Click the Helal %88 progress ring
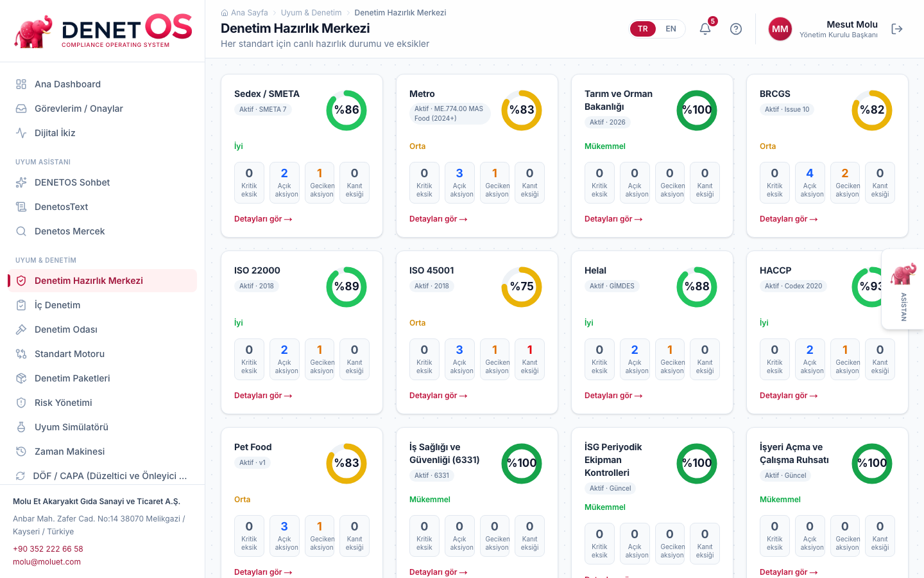Image resolution: width=924 pixels, height=578 pixels. 697,286
